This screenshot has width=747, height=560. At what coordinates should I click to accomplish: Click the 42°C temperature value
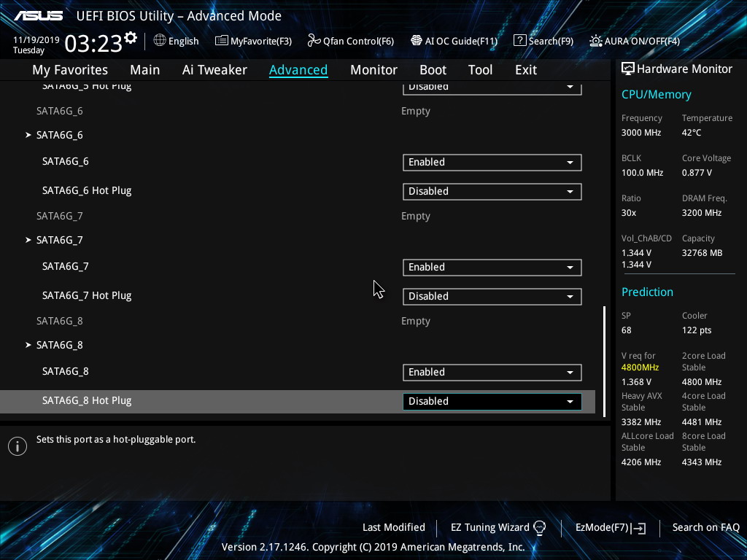point(692,133)
